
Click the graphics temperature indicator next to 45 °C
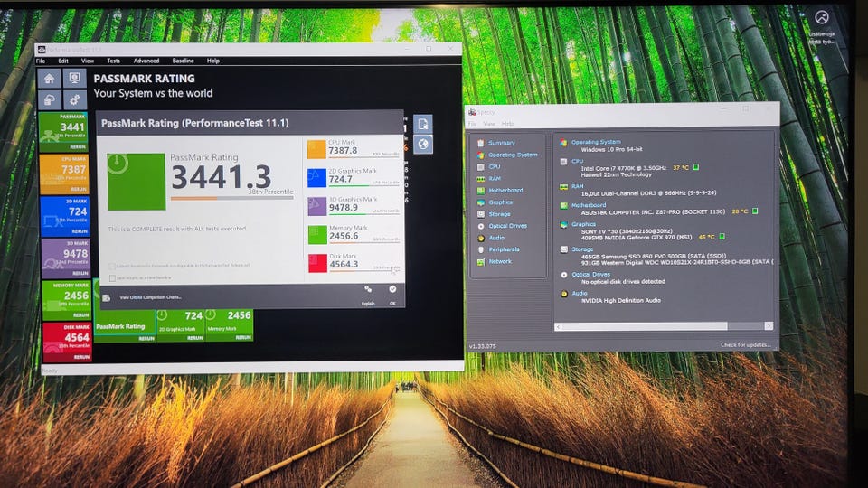[x=722, y=236]
